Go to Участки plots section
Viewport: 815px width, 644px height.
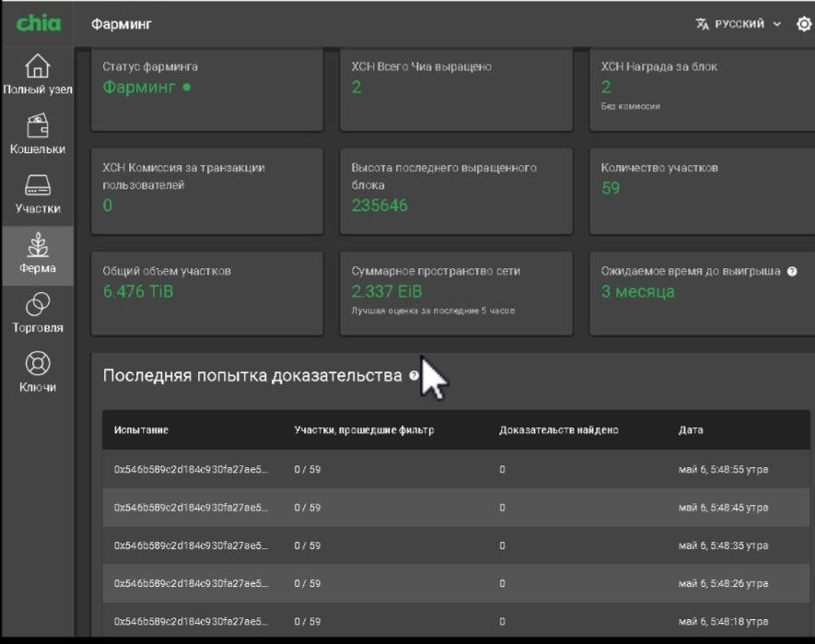(x=38, y=193)
